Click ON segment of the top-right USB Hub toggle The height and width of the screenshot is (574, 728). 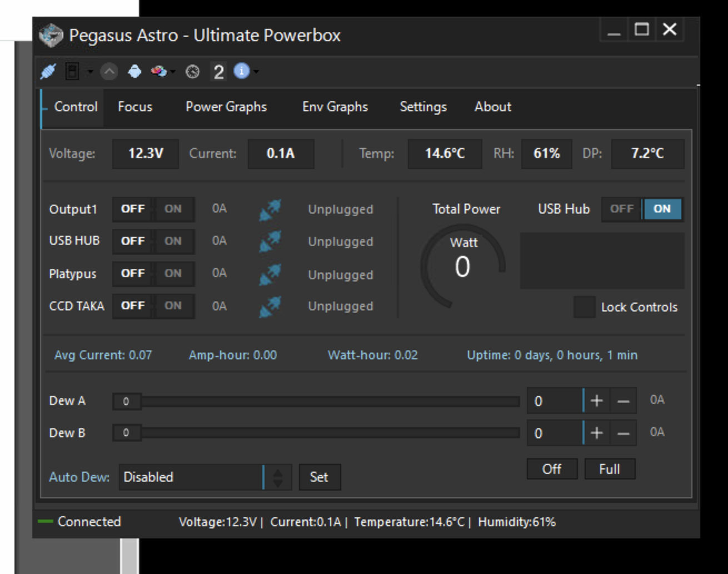click(662, 209)
